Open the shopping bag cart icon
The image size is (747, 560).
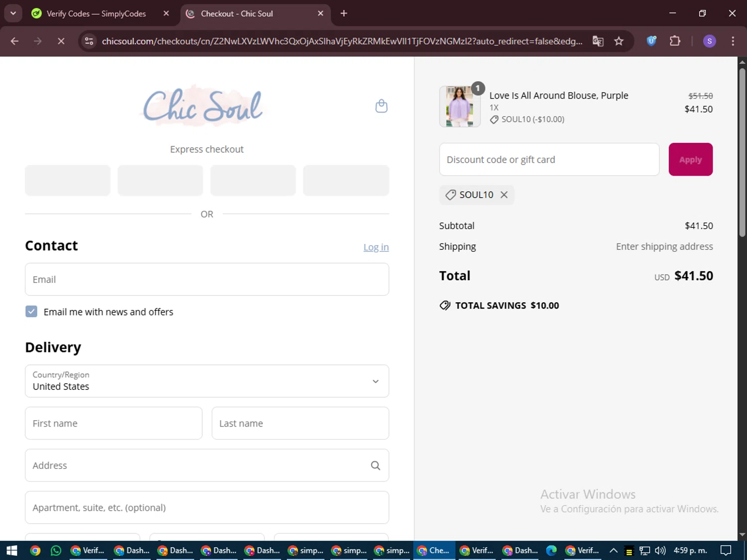pyautogui.click(x=381, y=106)
